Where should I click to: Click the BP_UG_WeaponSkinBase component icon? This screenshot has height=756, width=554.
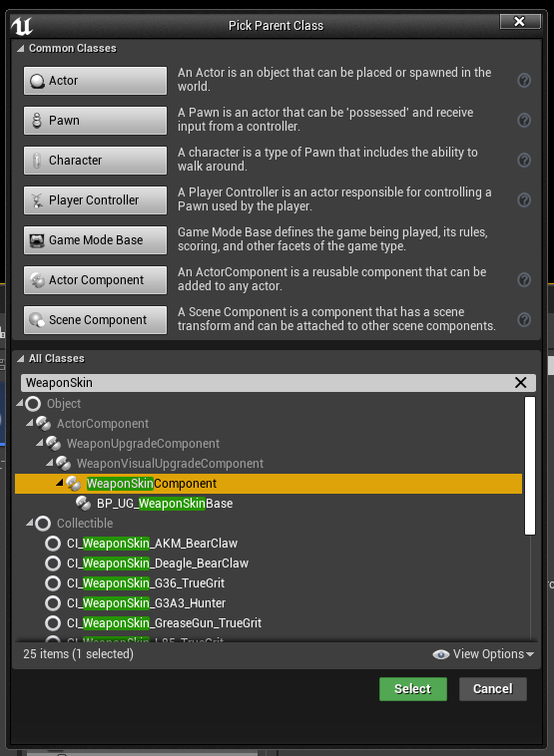tap(83, 504)
